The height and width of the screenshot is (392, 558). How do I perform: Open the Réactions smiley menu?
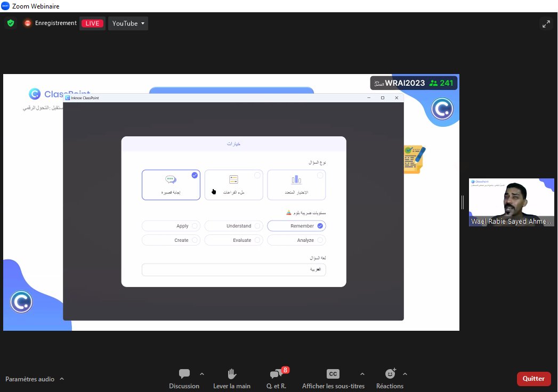(390, 374)
